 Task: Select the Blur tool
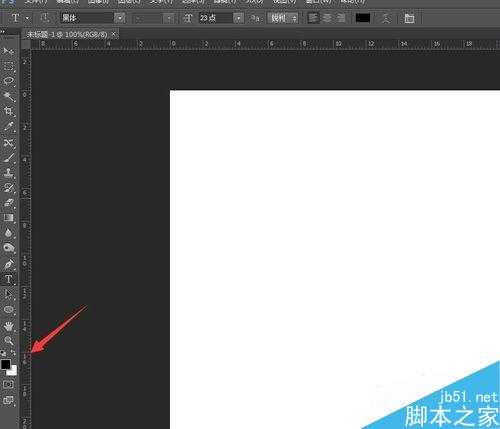9,232
